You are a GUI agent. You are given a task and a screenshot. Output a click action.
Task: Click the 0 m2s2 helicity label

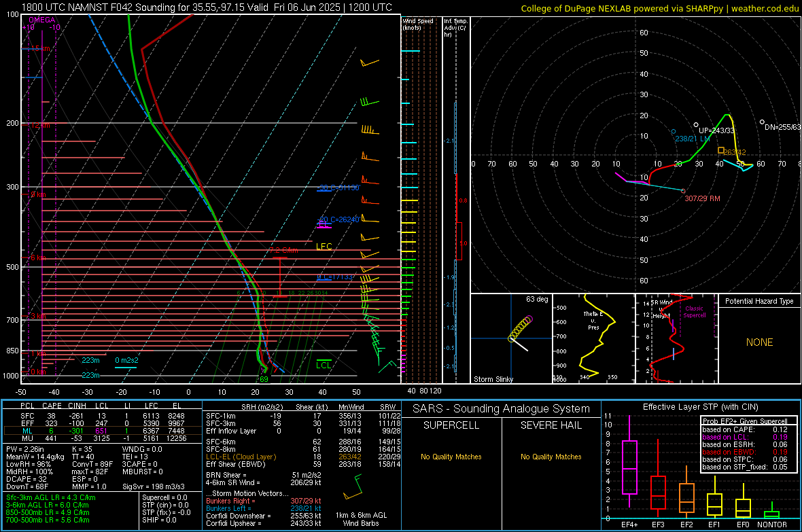(x=126, y=360)
